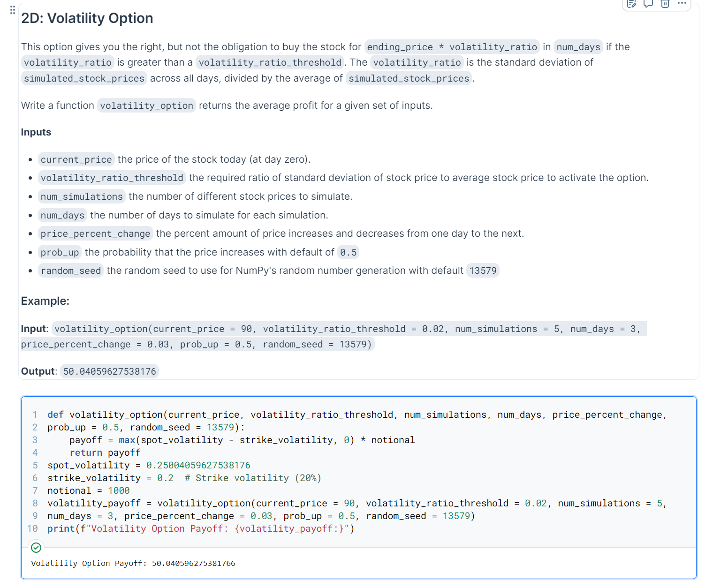Click the trash icon to delete cell

pyautogui.click(x=665, y=4)
